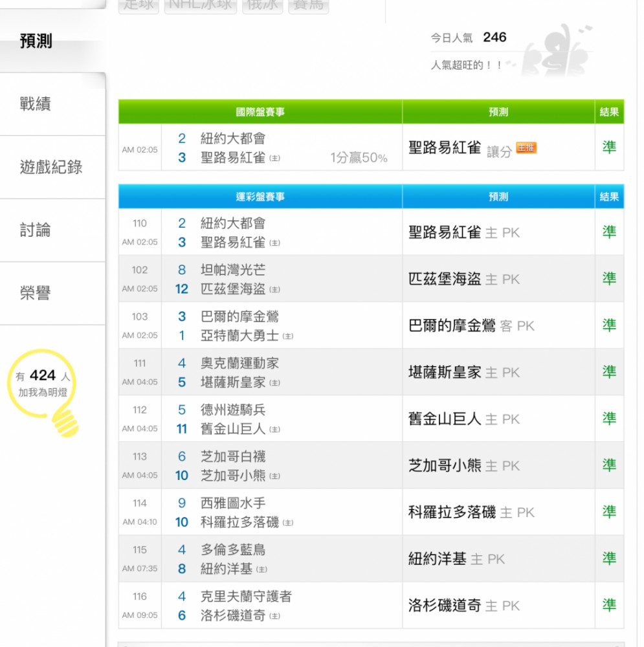Click the 巴爾的摩金鶯 客 PK prediction
Image resolution: width=644 pixels, height=647 pixels.
(471, 325)
